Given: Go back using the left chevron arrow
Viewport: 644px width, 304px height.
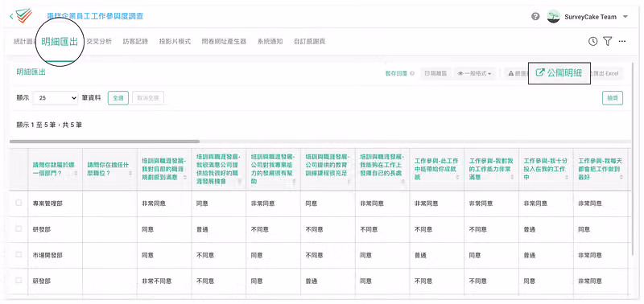Looking at the screenshot, I should click(11, 16).
